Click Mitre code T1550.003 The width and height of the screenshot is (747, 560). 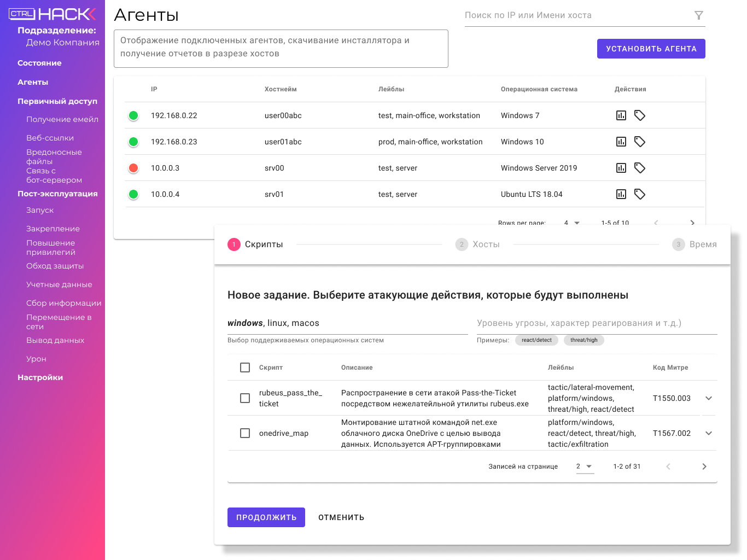[x=672, y=398]
